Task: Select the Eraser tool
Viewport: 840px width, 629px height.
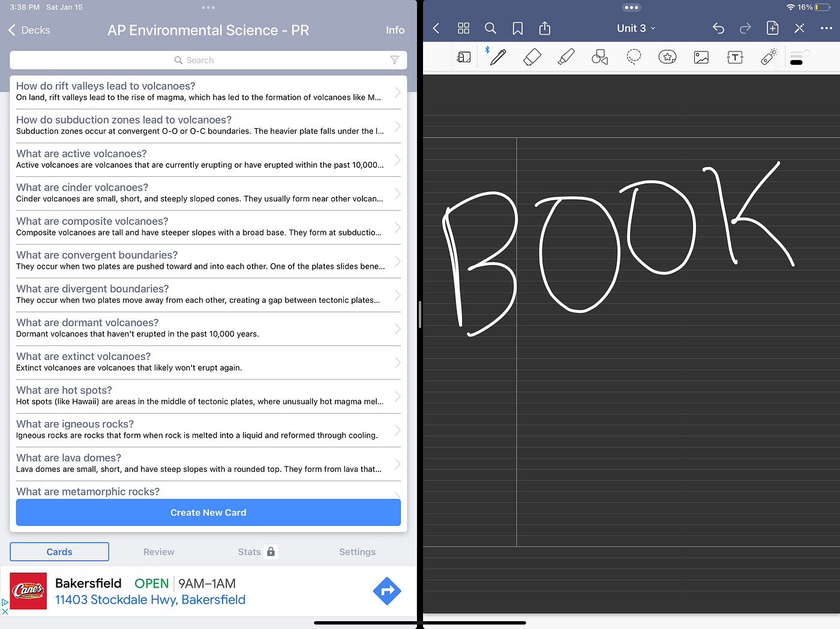Action: point(532,57)
